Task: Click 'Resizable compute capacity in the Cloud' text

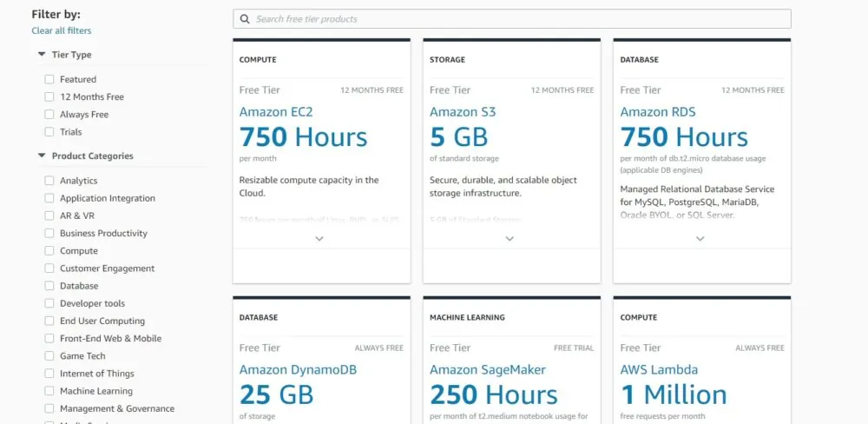Action: tap(309, 187)
